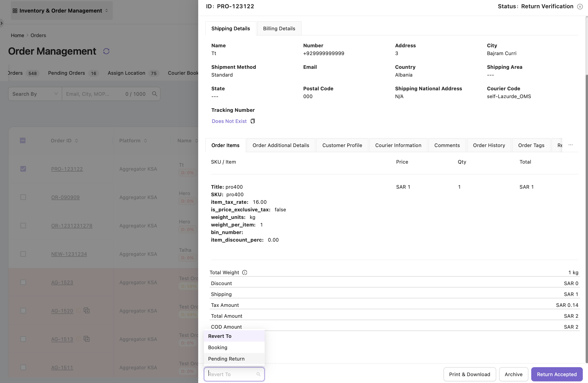Click the search magnifier in the order search box

point(155,94)
